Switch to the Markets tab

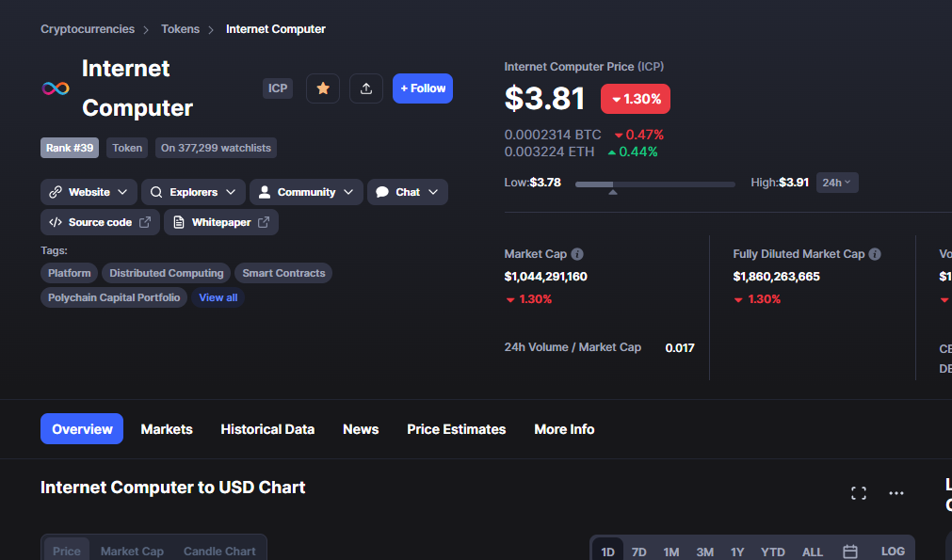point(167,429)
